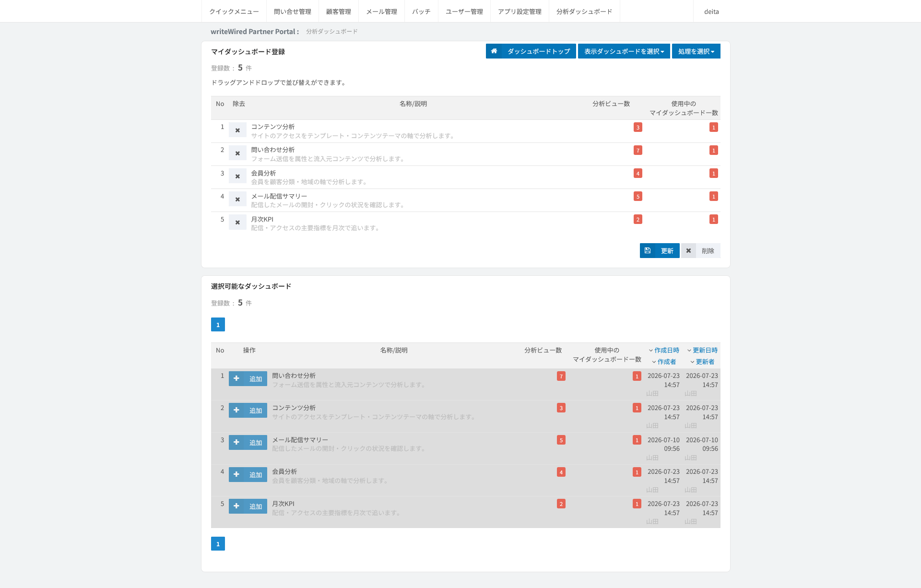Screen dimensions: 921x588
Task: Add メール配信サマリー via 追加 button
Action: tap(248, 442)
